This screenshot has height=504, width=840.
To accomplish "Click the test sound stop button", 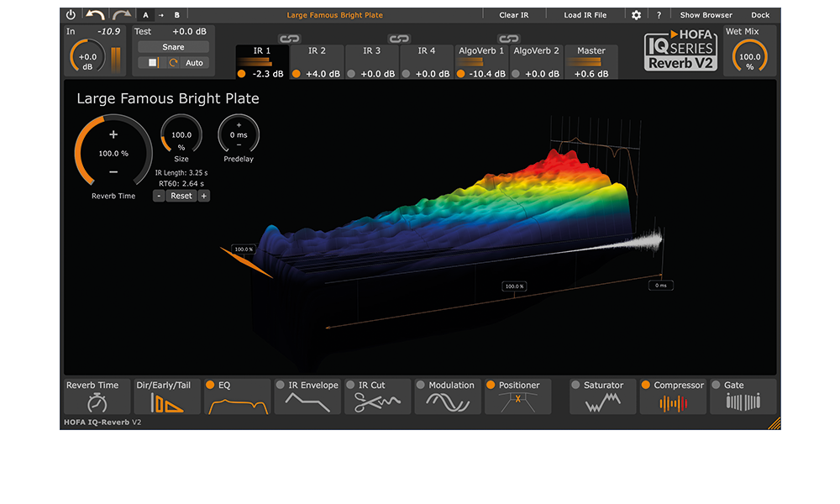I will pyautogui.click(x=152, y=63).
